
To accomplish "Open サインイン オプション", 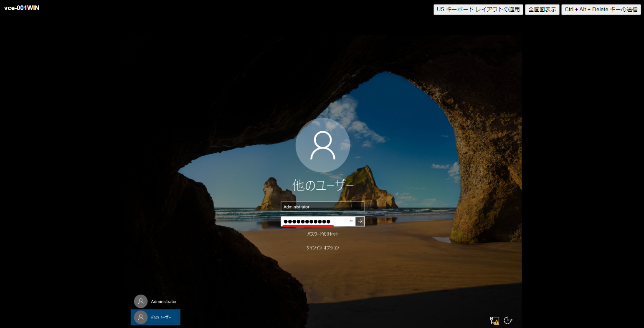I will (323, 248).
